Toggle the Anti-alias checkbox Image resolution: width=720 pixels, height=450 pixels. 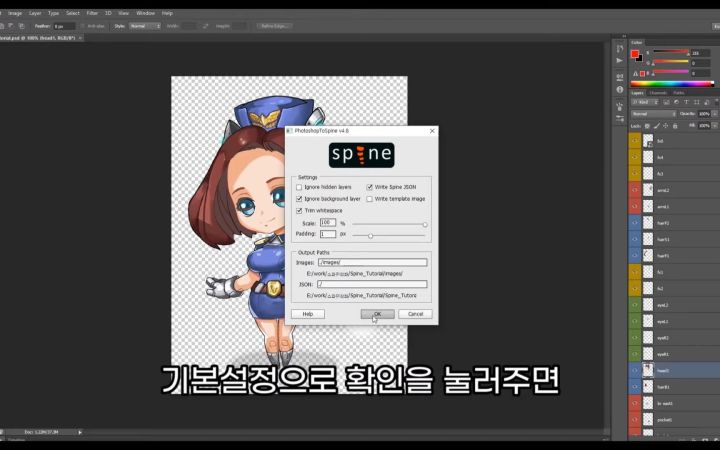[x=84, y=27]
